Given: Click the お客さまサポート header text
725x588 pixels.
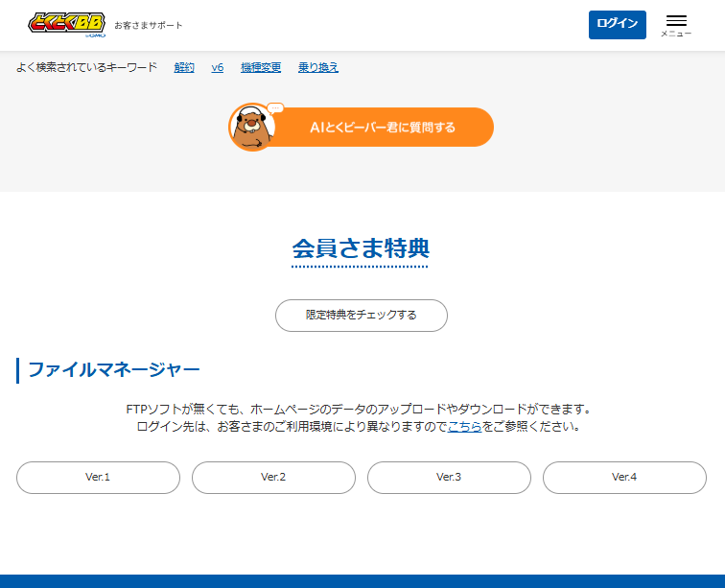Looking at the screenshot, I should point(148,26).
